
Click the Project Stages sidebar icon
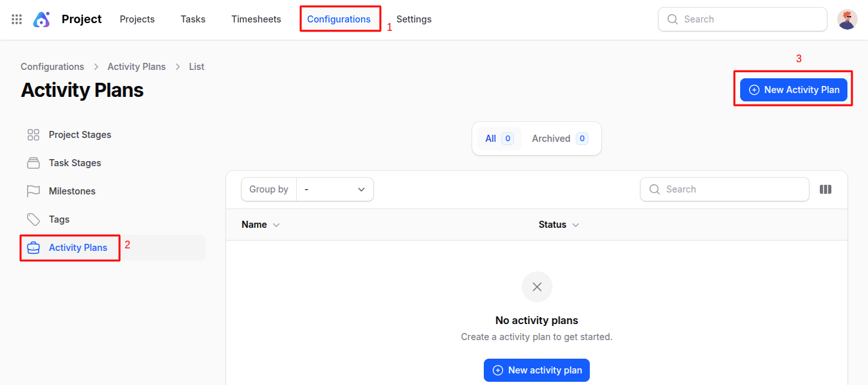tap(33, 135)
